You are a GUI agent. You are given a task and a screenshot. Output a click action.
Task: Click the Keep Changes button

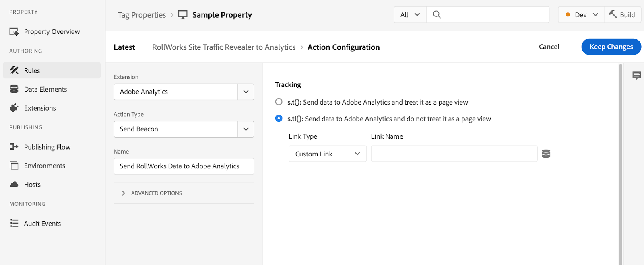[611, 47]
